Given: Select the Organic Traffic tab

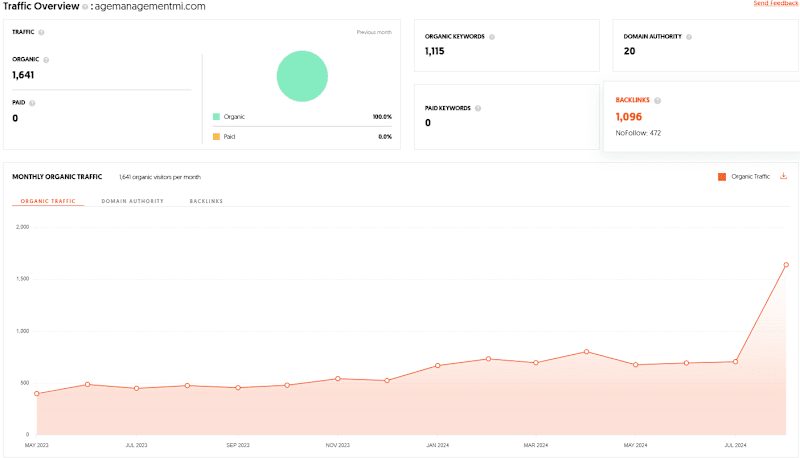Looking at the screenshot, I should tap(48, 201).
